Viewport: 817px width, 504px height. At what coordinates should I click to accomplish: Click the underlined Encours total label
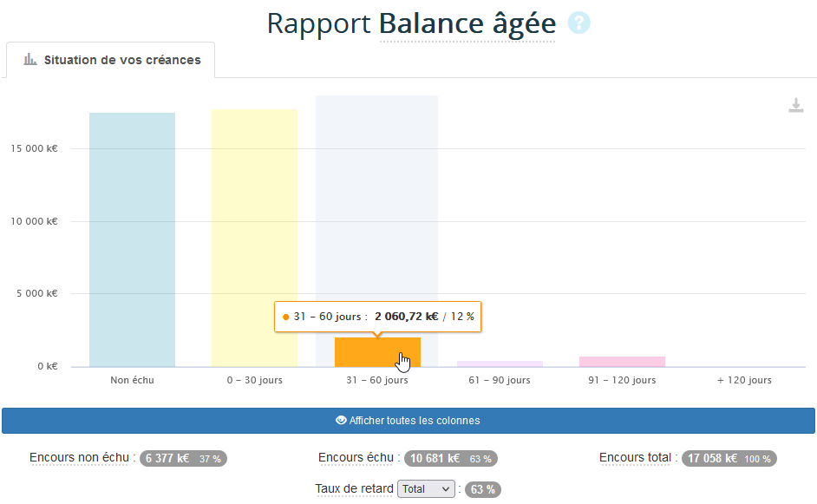point(636,457)
